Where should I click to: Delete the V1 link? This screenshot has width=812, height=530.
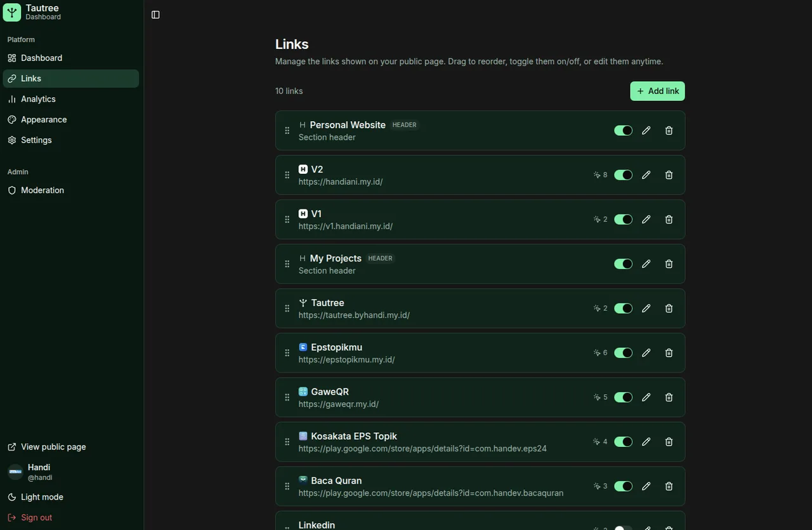click(669, 220)
